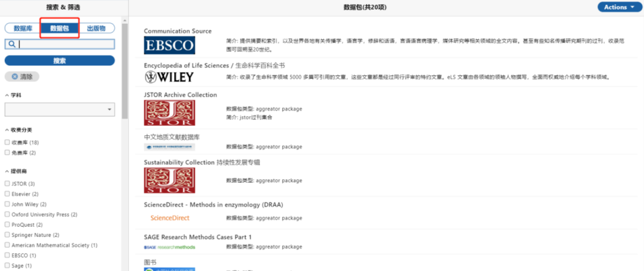The height and width of the screenshot is (271, 644).
Task: Open JSTOR Archive Collection title link
Action: [x=180, y=95]
